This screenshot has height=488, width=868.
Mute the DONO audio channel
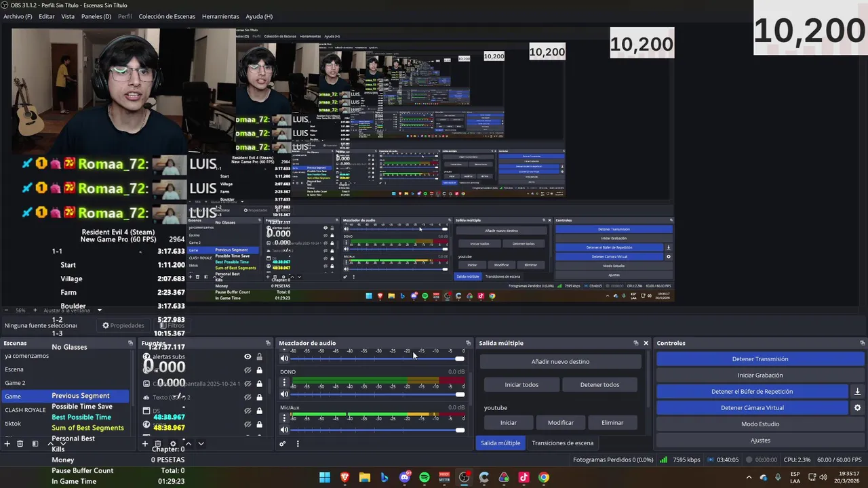(x=284, y=394)
